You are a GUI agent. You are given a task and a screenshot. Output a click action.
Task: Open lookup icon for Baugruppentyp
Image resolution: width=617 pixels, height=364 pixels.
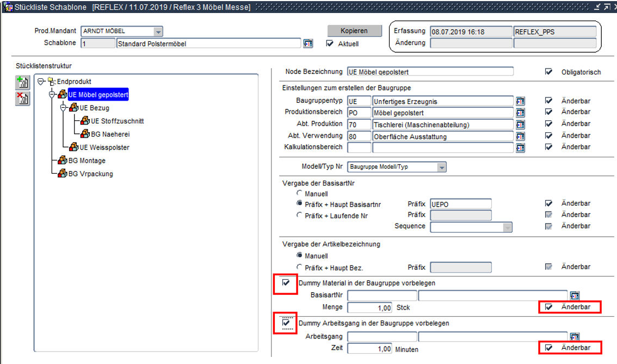[x=520, y=101]
